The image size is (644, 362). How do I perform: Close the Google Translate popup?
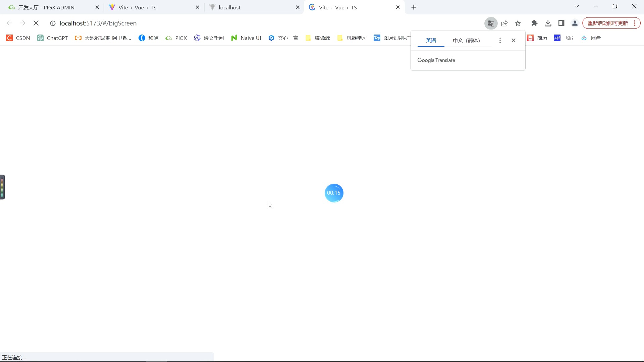(514, 40)
